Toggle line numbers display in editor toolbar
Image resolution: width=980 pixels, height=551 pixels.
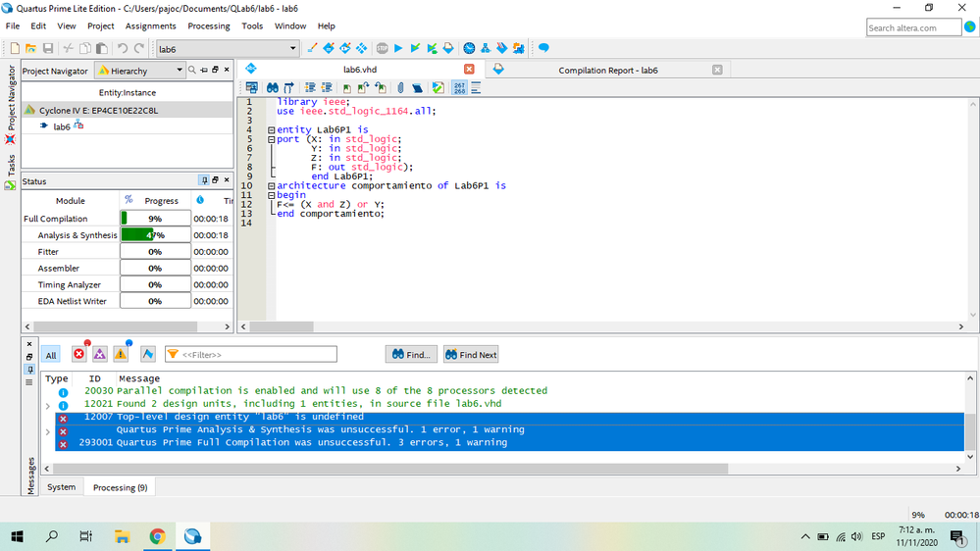[459, 88]
